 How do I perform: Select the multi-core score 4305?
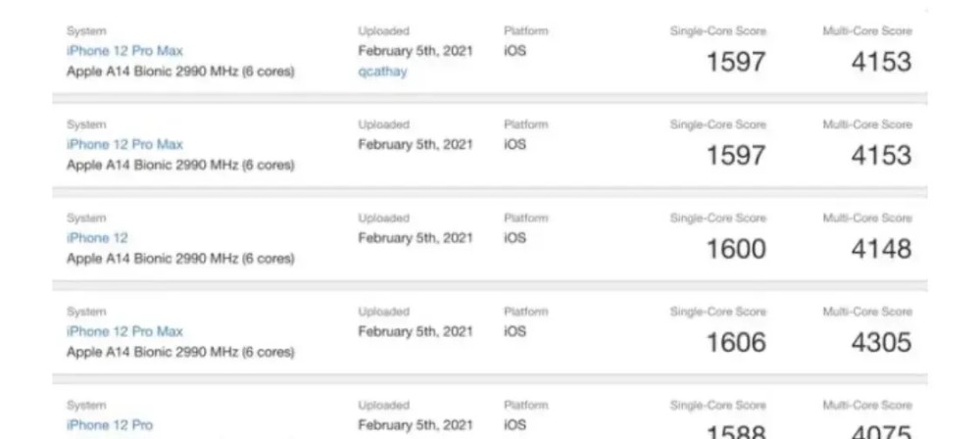coord(881,342)
